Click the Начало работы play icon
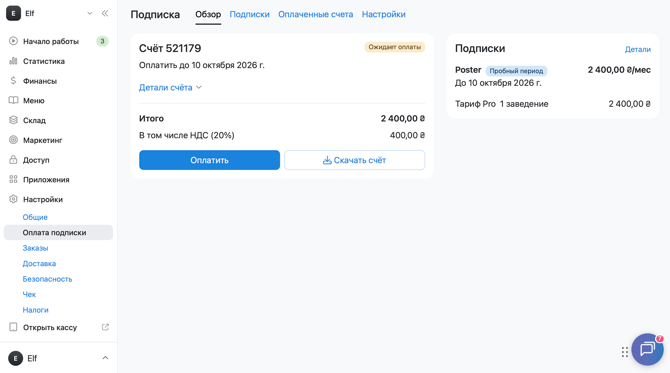 pos(13,41)
